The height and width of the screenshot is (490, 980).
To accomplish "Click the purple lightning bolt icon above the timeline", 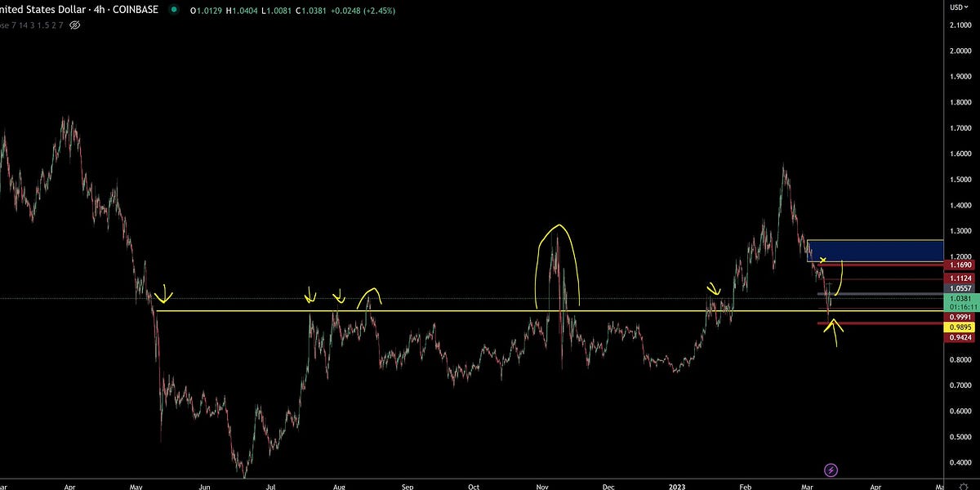I will pos(831,470).
